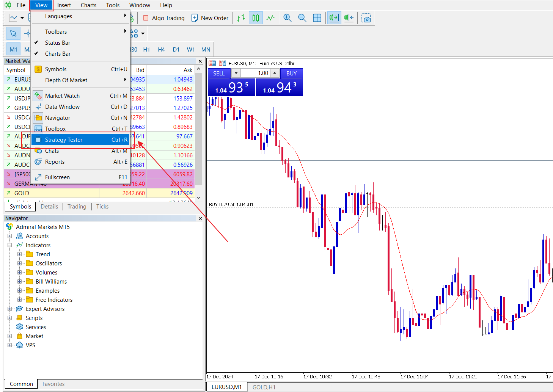Collapse the Indicators node in Navigator
This screenshot has width=553, height=392.
[x=10, y=245]
